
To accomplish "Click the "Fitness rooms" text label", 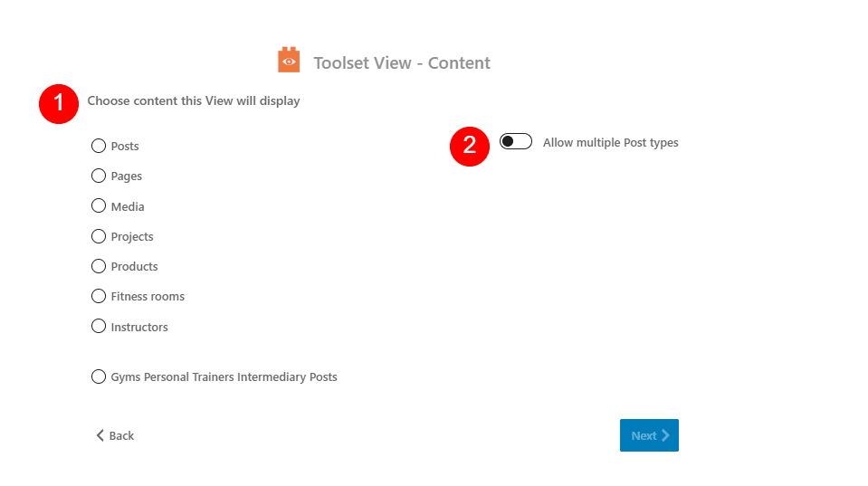I will pyautogui.click(x=148, y=296).
